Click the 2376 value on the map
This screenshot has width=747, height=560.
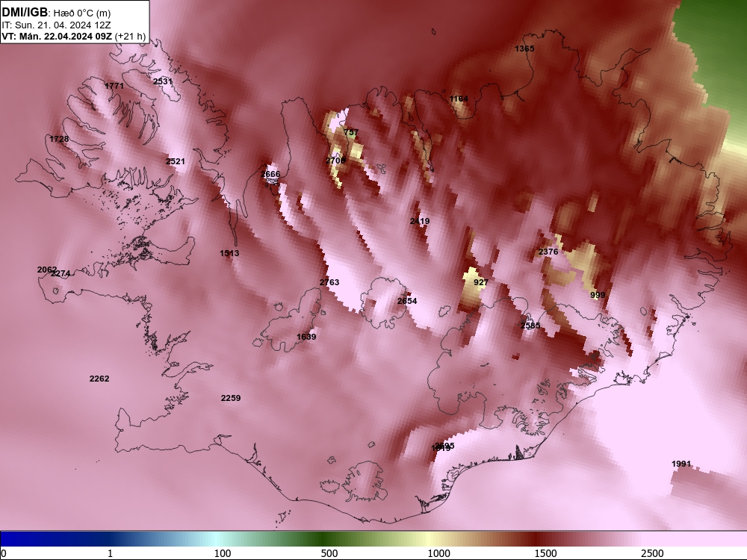pyautogui.click(x=548, y=252)
